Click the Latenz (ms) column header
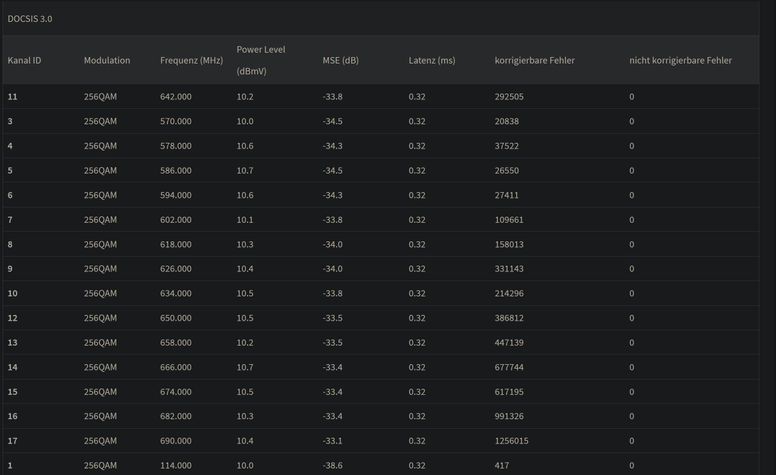This screenshot has width=776, height=475. (x=432, y=61)
